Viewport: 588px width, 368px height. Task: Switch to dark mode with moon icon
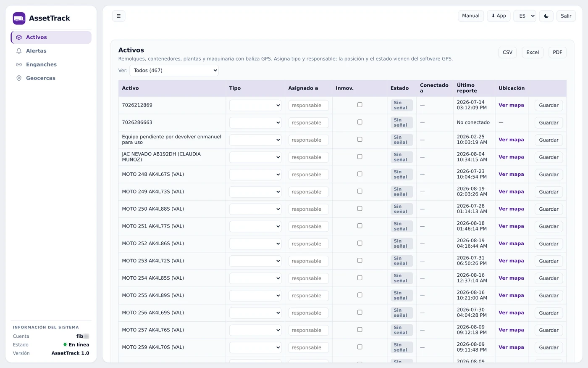tap(546, 16)
